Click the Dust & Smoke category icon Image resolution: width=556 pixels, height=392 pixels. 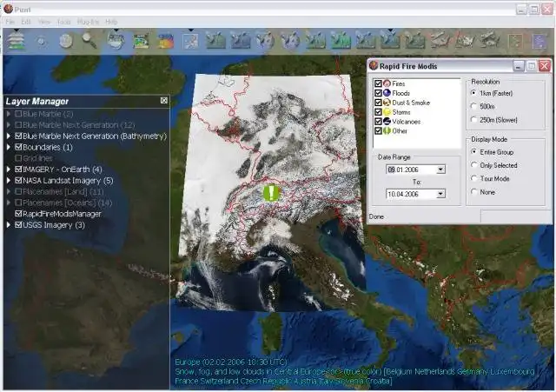387,103
